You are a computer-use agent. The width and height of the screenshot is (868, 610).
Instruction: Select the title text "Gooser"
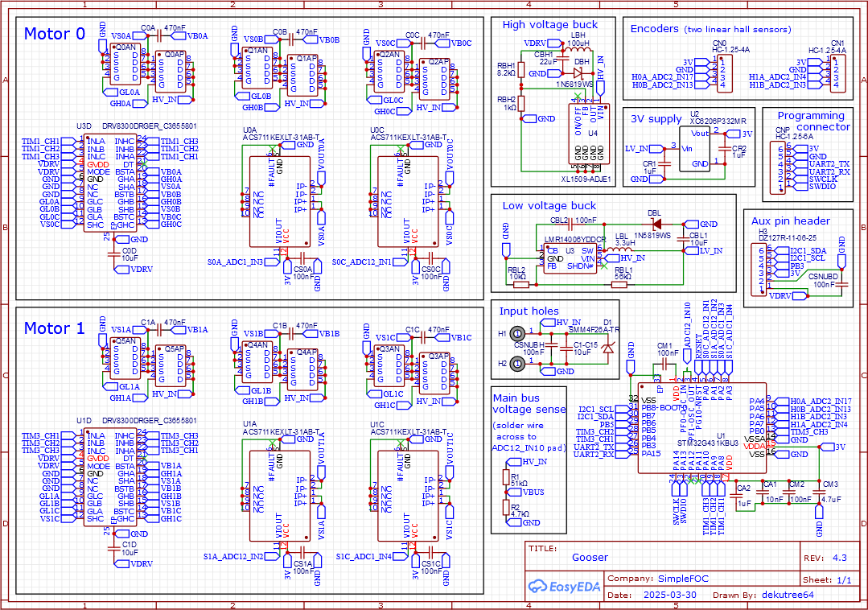pos(590,558)
